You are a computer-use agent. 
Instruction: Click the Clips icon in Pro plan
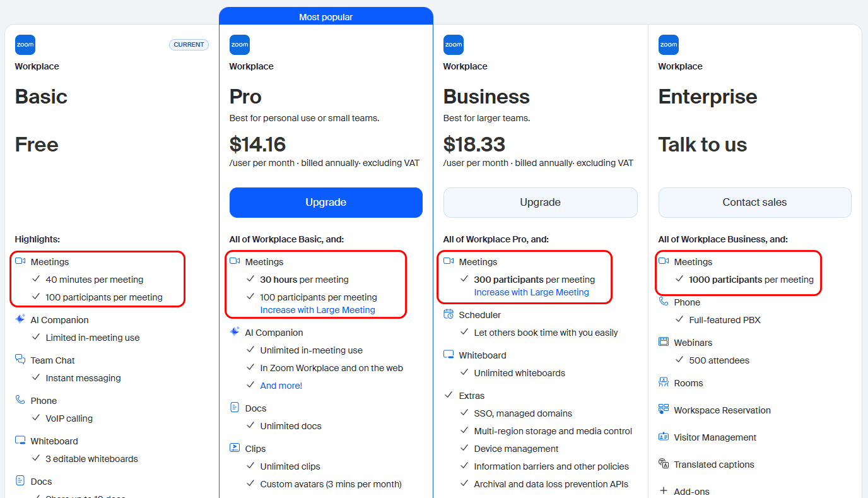[x=235, y=448]
